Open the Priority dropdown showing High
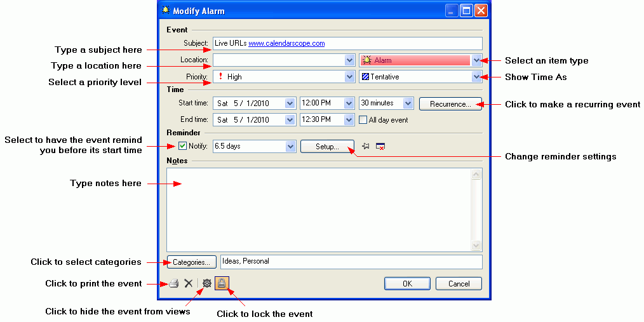 coord(349,77)
